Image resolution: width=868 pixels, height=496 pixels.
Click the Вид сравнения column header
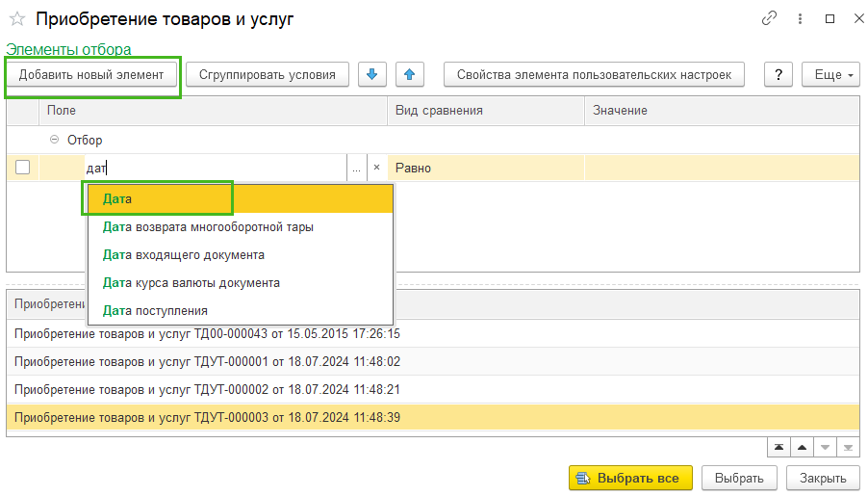486,111
